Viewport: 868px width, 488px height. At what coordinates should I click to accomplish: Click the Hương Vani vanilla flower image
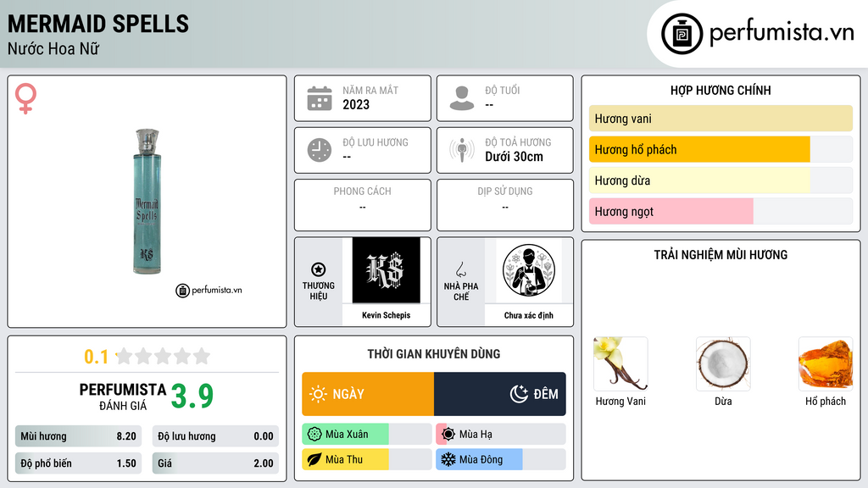pos(620,363)
